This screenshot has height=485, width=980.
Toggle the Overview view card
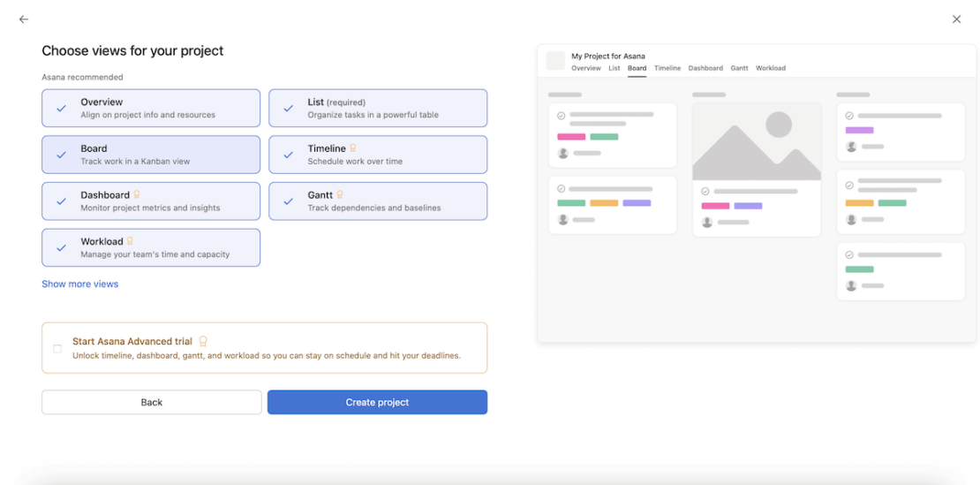tap(151, 108)
